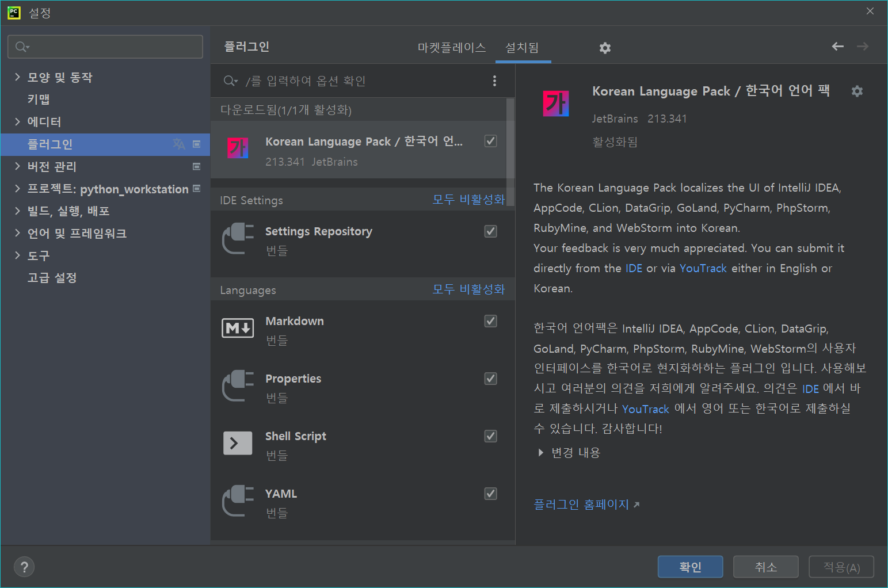Go forward with the right arrow
The height and width of the screenshot is (588, 888).
pyautogui.click(x=863, y=47)
